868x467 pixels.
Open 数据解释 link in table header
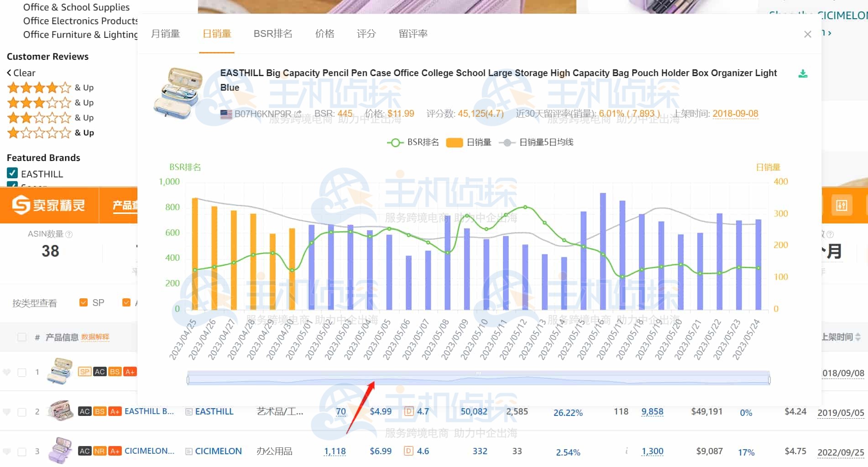(x=95, y=337)
